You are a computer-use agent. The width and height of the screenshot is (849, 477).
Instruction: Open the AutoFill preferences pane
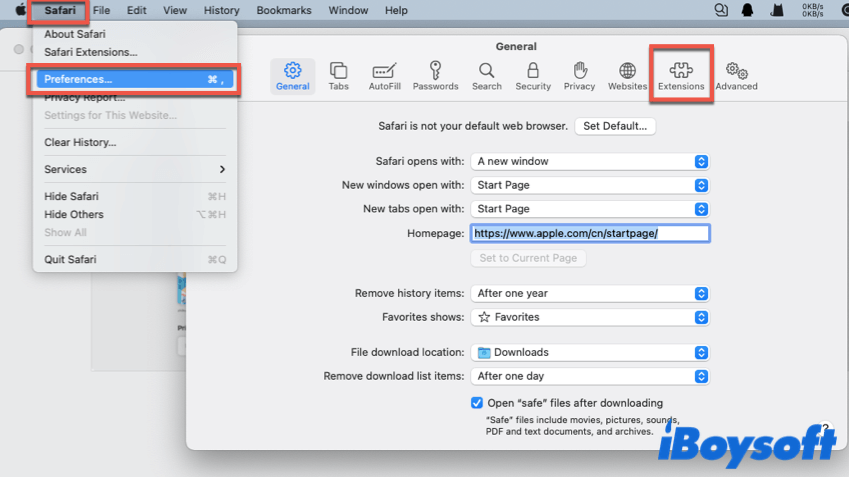coord(385,76)
